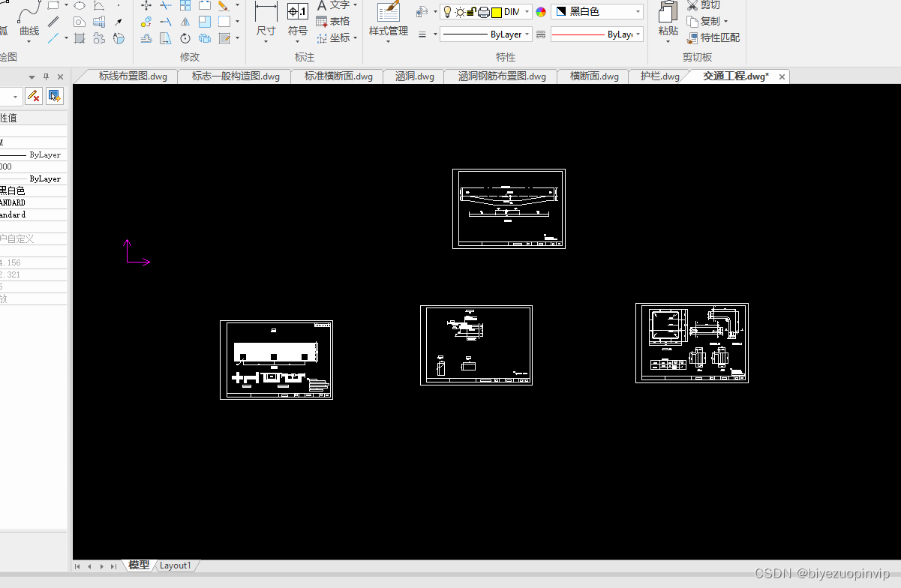901x588 pixels.
Task: Open the properties panel options arrow
Action: click(32, 76)
